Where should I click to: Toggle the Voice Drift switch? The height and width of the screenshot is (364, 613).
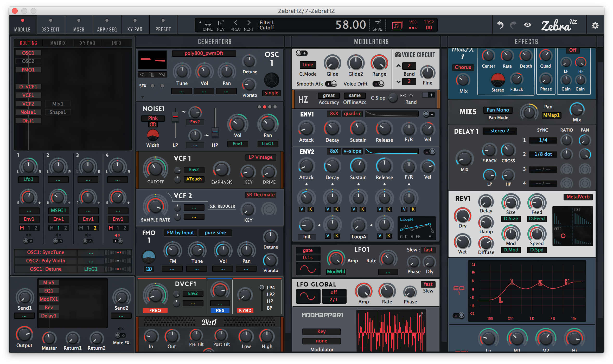[378, 83]
